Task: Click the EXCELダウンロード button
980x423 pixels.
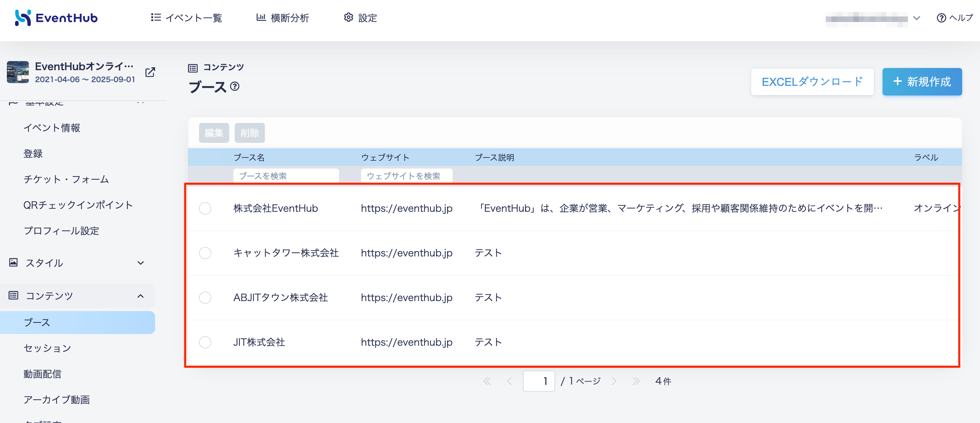Action: 812,81
